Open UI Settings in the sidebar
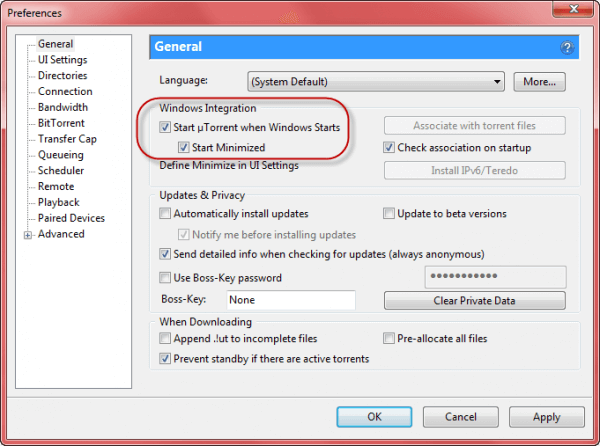The width and height of the screenshot is (600, 446). coord(62,60)
